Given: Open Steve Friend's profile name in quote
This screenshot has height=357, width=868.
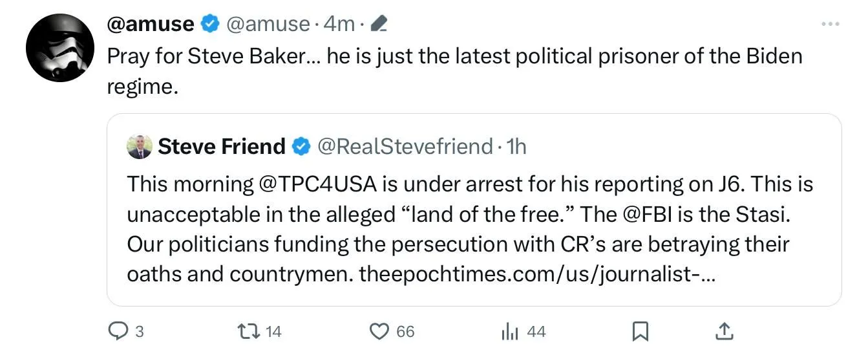Looking at the screenshot, I should [x=221, y=147].
